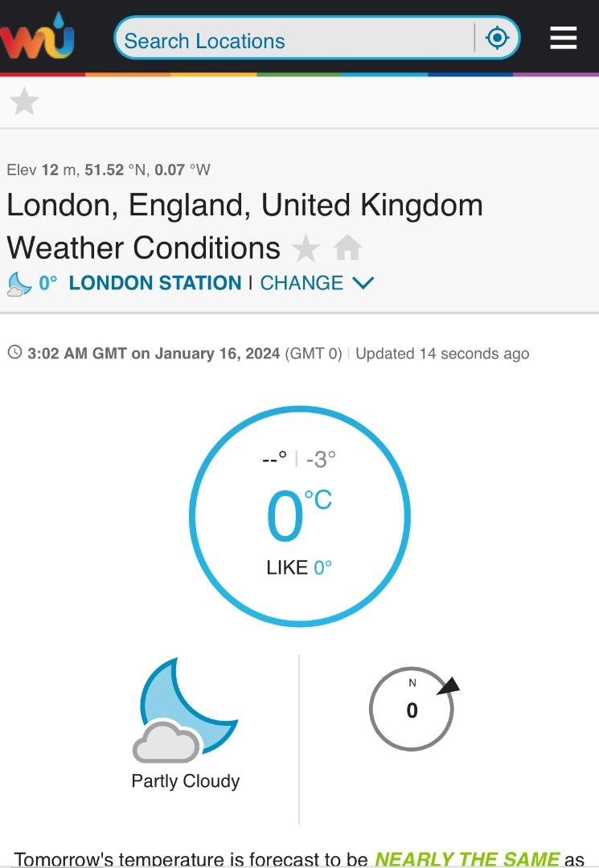This screenshot has height=868, width=599.
Task: Open the Weather Underground logo home
Action: 37,36
